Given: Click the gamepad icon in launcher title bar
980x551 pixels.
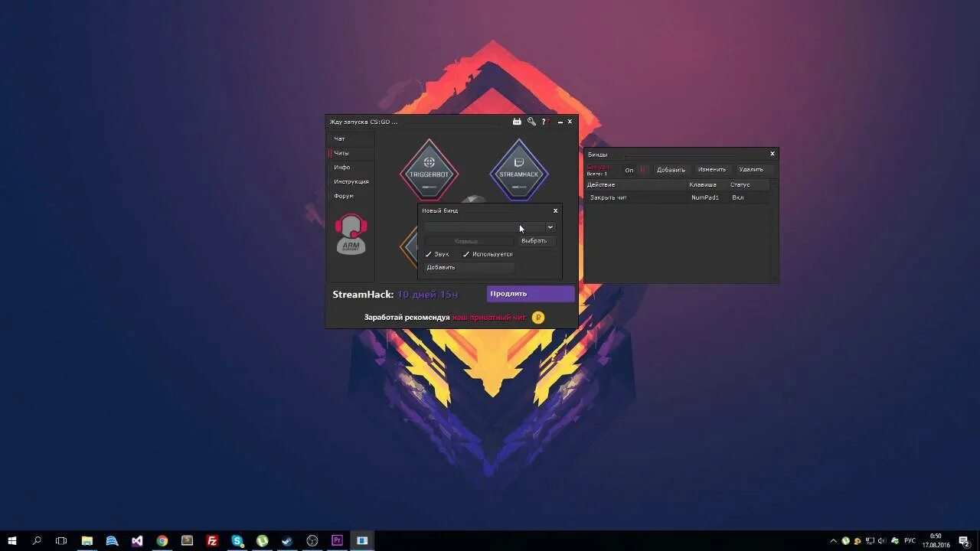Looking at the screenshot, I should pos(517,122).
